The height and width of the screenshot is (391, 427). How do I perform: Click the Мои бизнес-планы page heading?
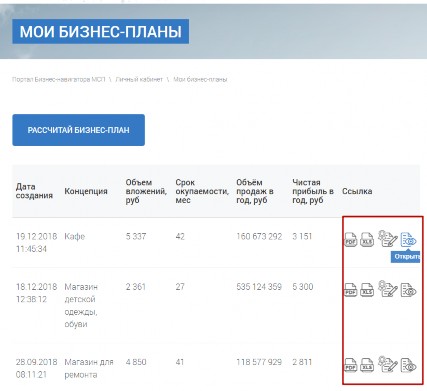point(101,32)
